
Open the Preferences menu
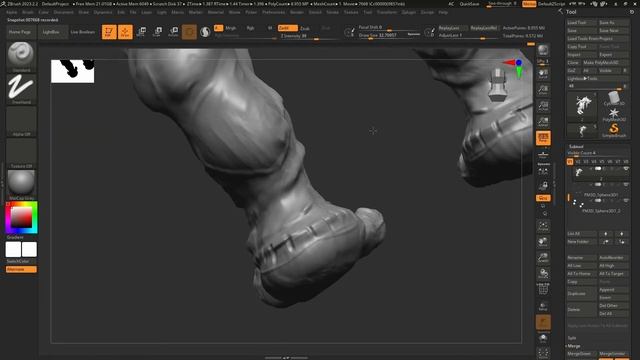pos(273,12)
